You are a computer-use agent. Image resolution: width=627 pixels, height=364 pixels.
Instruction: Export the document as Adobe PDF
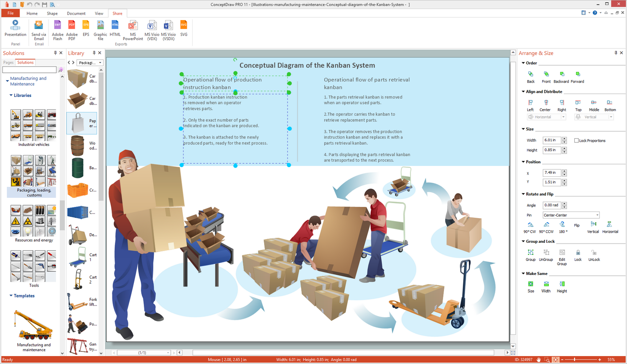[x=72, y=30]
